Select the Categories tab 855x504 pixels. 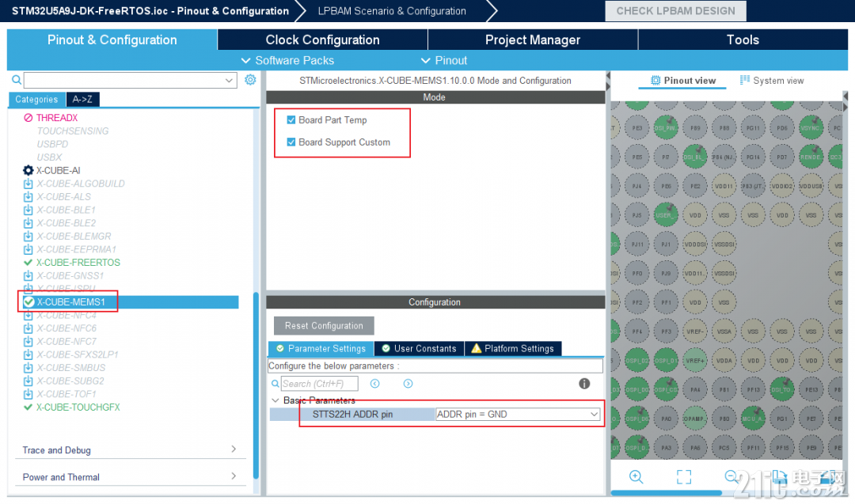[x=36, y=99]
